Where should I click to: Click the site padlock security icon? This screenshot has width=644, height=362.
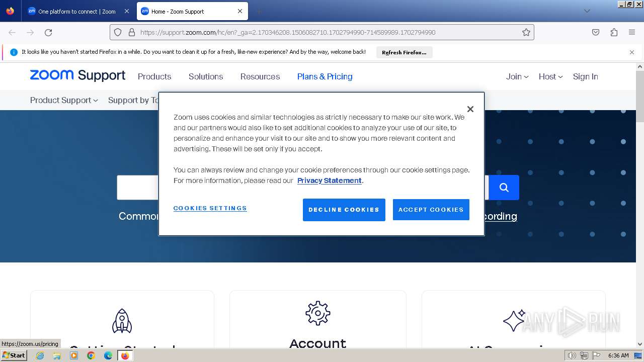132,32
